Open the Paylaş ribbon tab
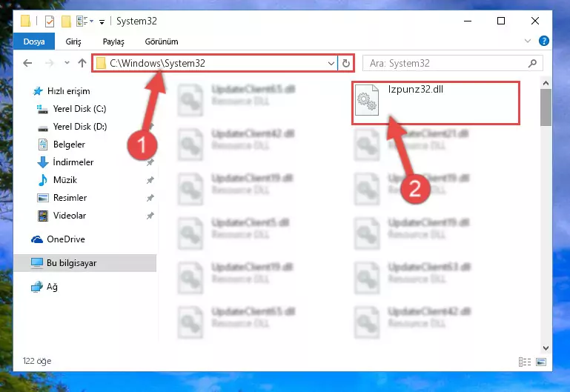The image size is (570, 392). click(113, 41)
